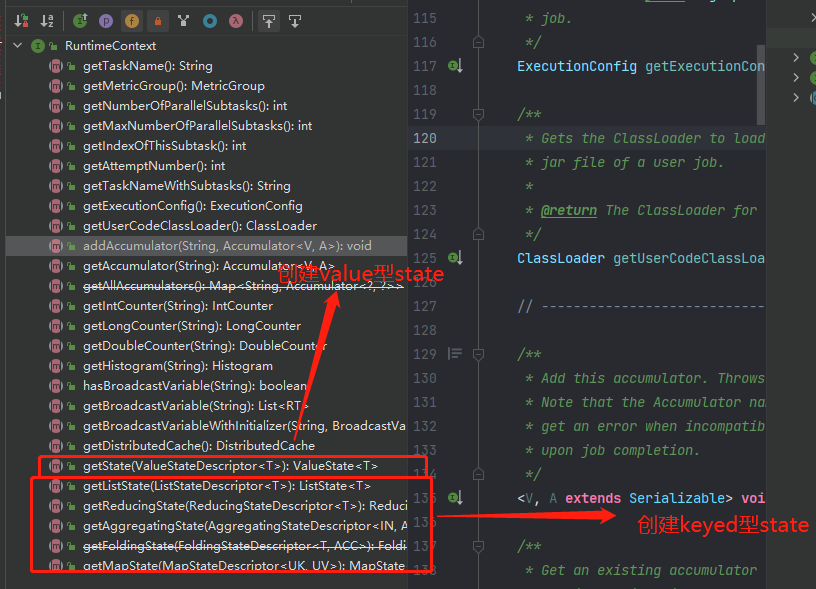Toggle Autoscroll from Source icon

pyautogui.click(x=295, y=21)
